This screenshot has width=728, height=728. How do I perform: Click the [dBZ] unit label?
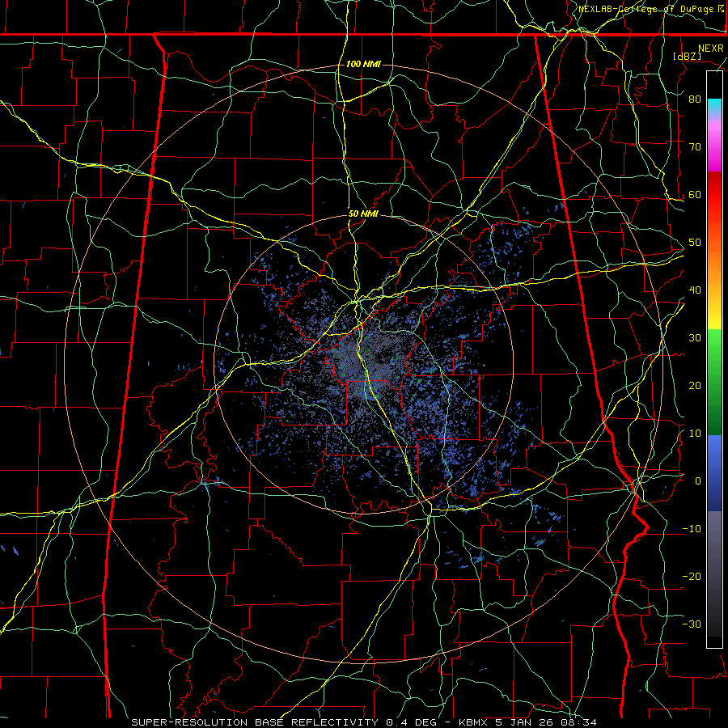[687, 56]
